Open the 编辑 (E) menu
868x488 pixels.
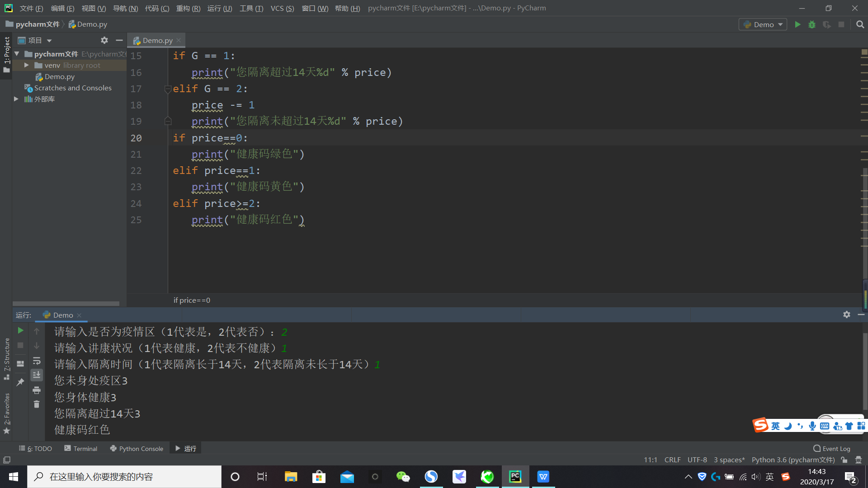pyautogui.click(x=62, y=8)
